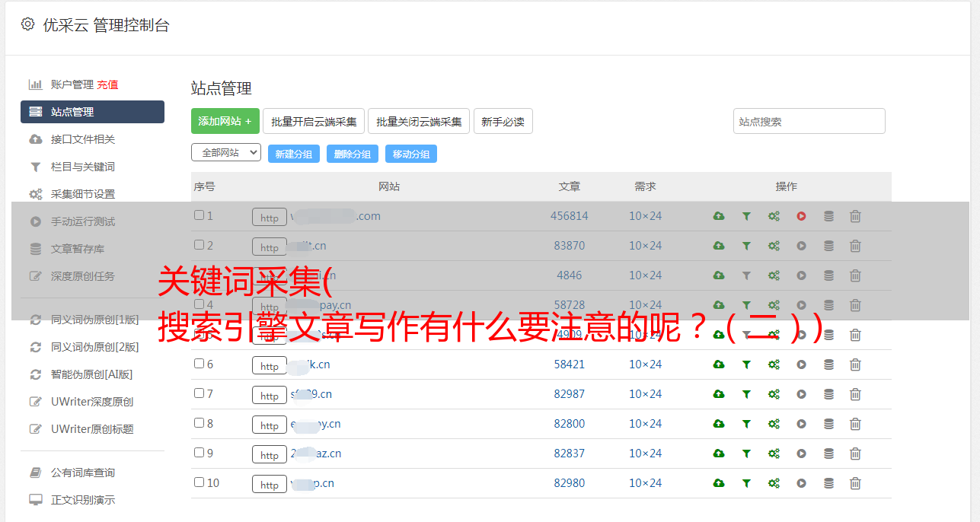Screen dimensions: 980x522
Task: Open the 全部网站 group dropdown
Action: point(226,152)
